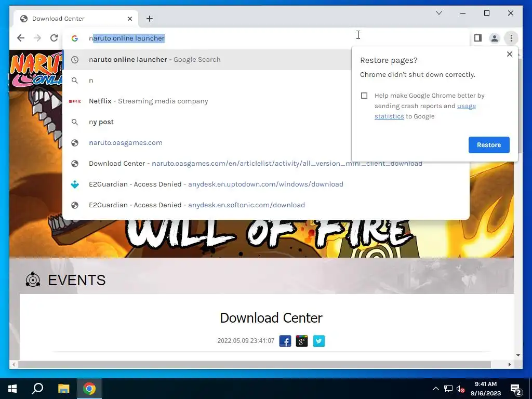
Task: Select the anydesk.en.softonic.com suggestion
Action: click(266, 205)
